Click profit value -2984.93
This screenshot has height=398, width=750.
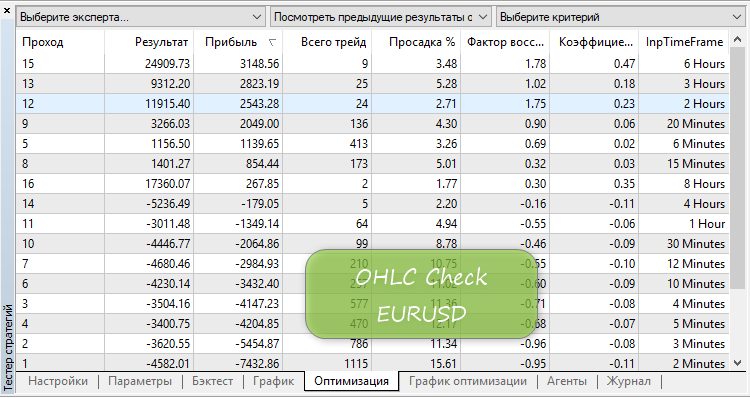pyautogui.click(x=257, y=265)
